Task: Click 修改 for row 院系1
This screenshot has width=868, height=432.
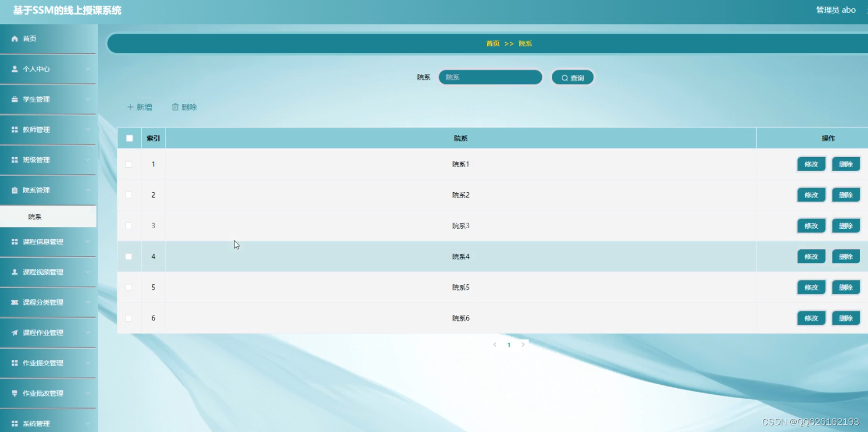Action: (x=811, y=164)
